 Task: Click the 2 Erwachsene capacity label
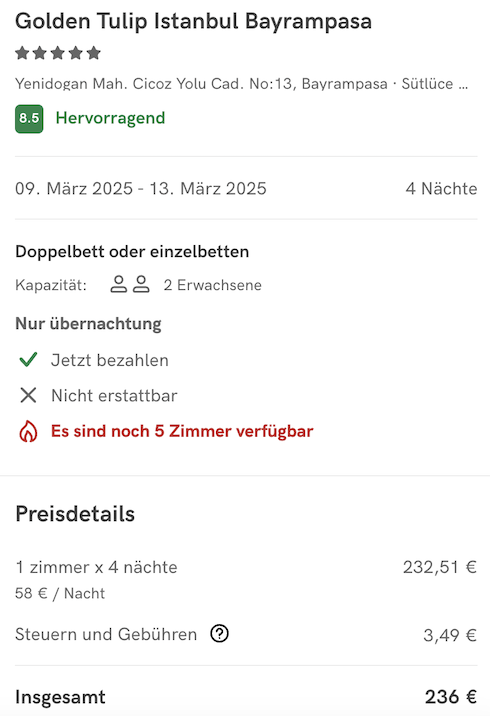213,285
